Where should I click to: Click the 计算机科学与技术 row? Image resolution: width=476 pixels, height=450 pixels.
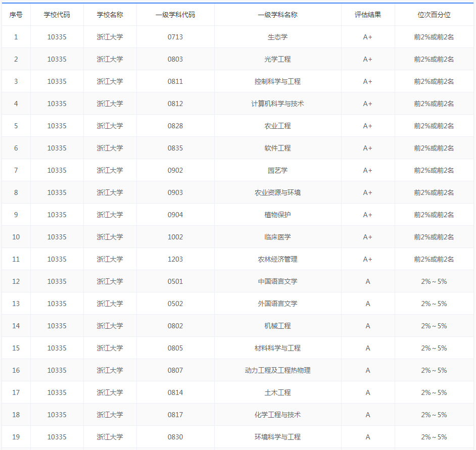point(237,104)
